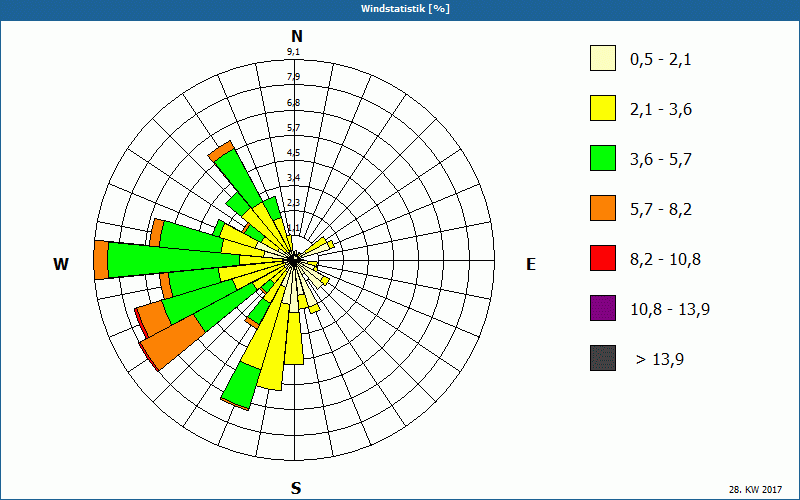
Task: Click the "28. KW 2017" date label
Action: coord(755,490)
